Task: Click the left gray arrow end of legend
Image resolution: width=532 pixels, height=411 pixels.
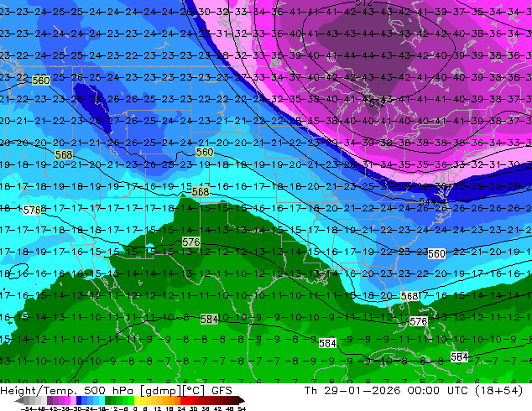Action: coord(19,400)
